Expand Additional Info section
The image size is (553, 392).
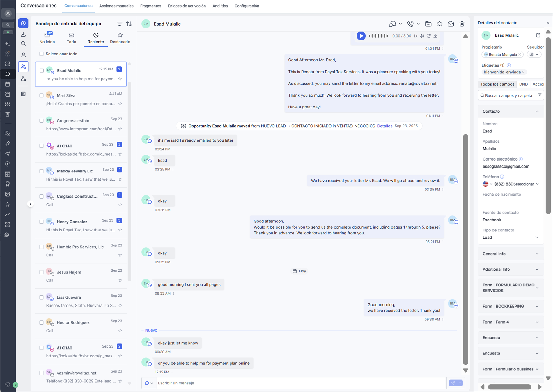pyautogui.click(x=511, y=269)
